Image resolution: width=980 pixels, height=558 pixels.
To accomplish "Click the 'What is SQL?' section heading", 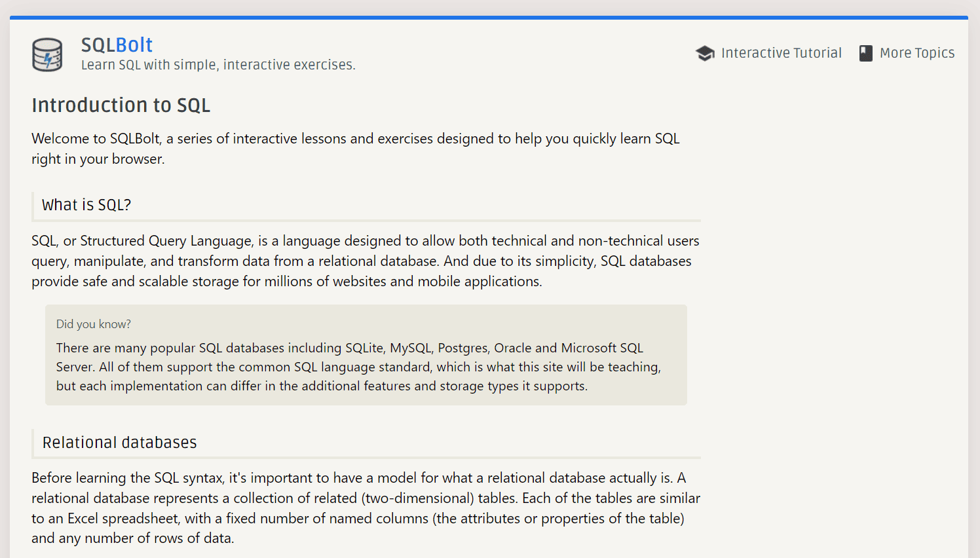I will (86, 205).
